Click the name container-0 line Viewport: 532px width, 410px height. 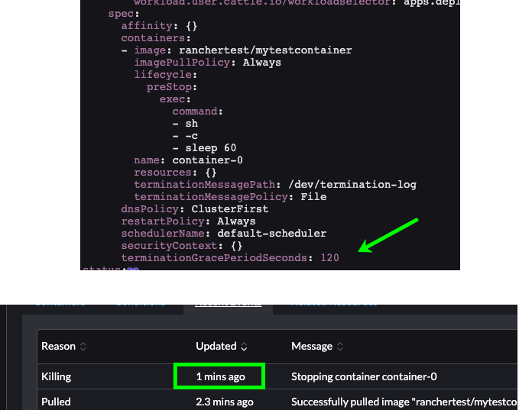188,160
